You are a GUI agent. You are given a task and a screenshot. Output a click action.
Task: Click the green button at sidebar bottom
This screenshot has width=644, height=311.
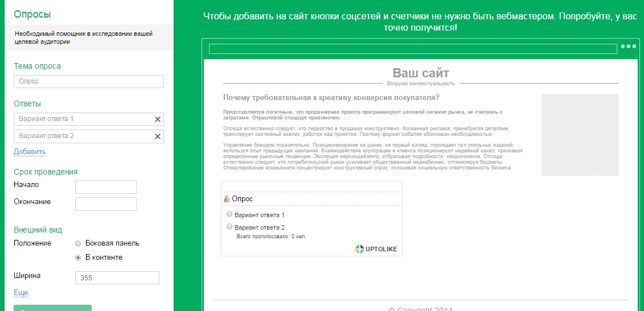52,308
